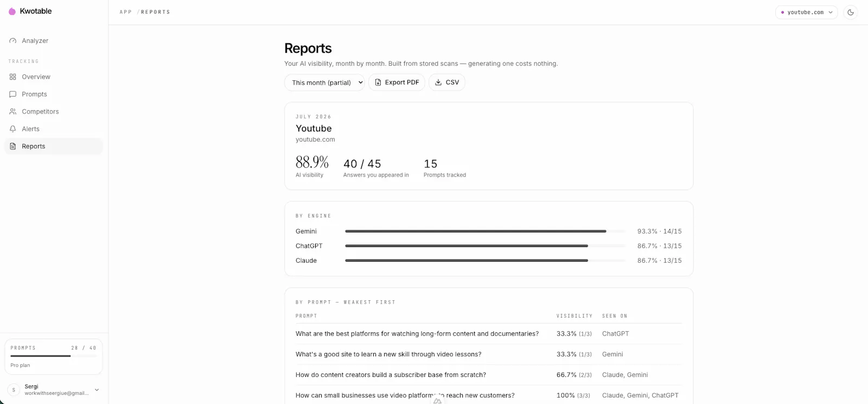Download the report as CSV
This screenshot has height=404, width=868.
[447, 83]
